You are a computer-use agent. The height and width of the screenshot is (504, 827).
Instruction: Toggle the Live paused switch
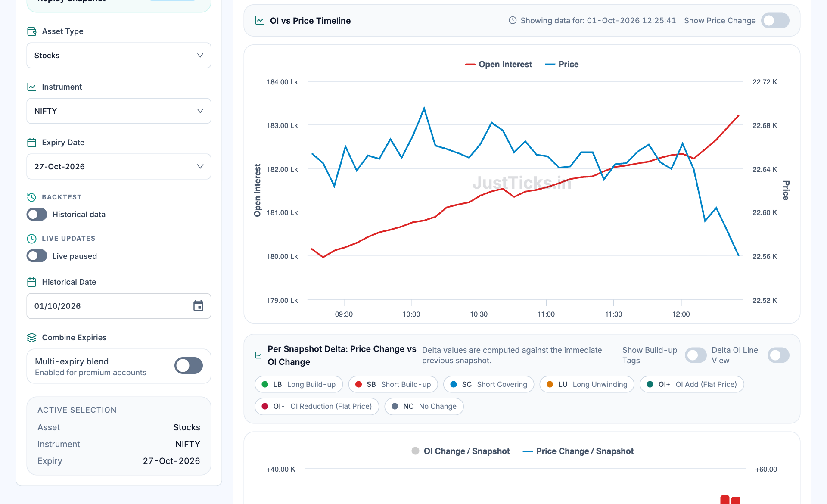tap(37, 256)
